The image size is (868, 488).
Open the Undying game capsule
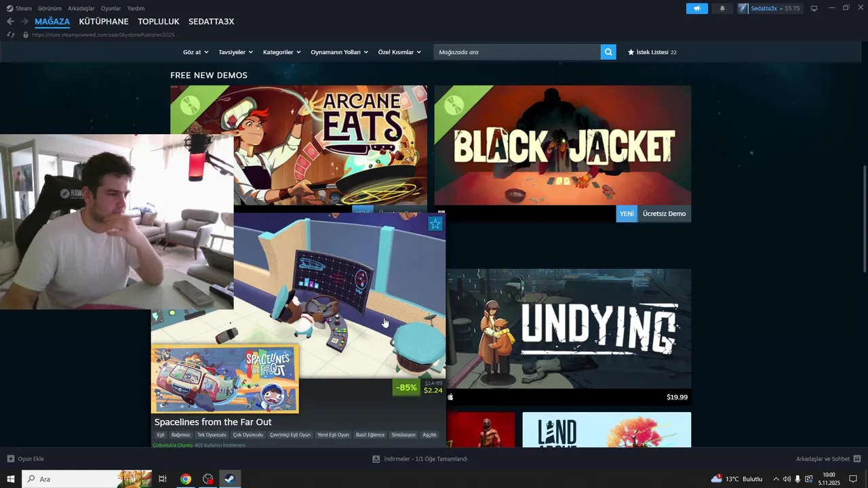[x=569, y=329]
